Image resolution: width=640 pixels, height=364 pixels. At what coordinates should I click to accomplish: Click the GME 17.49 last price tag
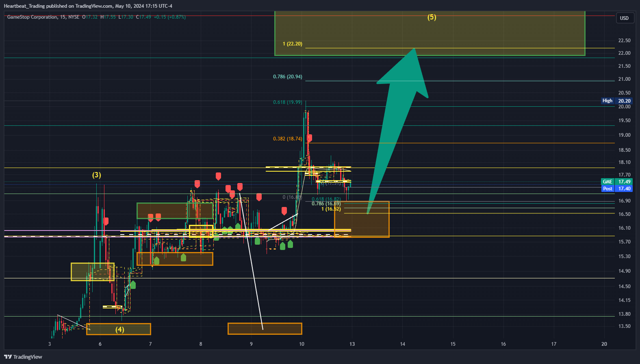617,182
